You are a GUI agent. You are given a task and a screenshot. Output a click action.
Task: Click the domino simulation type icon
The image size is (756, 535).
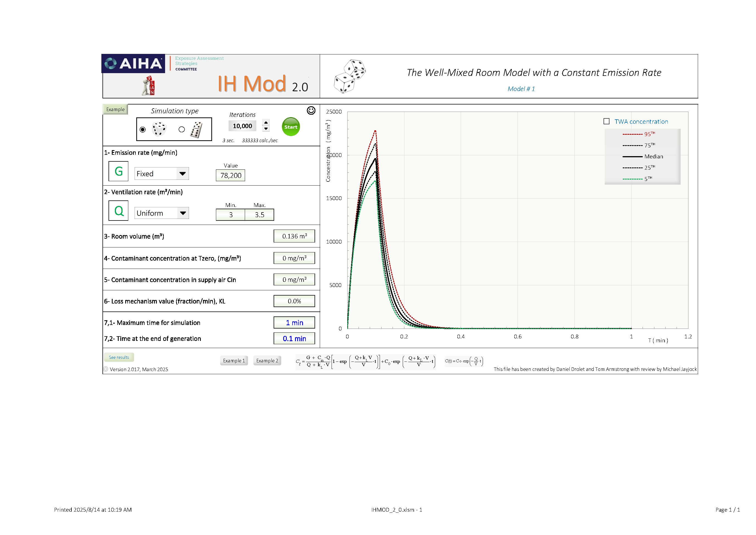pyautogui.click(x=196, y=130)
